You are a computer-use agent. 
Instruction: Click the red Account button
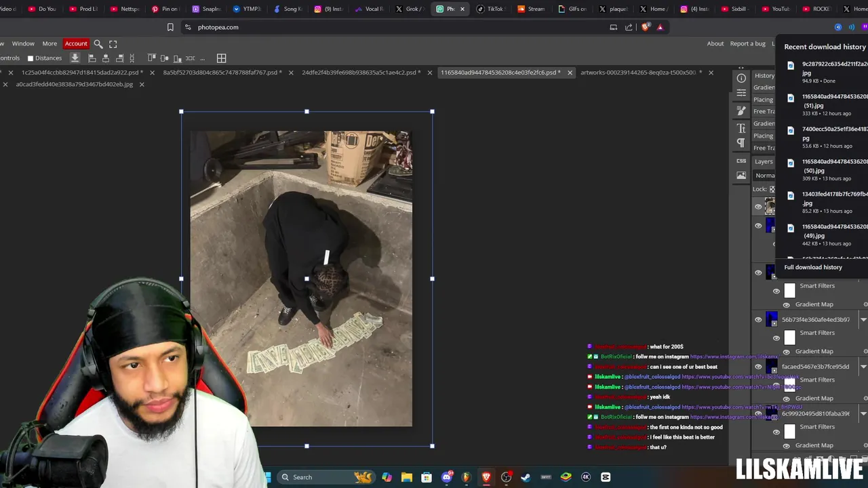point(76,43)
